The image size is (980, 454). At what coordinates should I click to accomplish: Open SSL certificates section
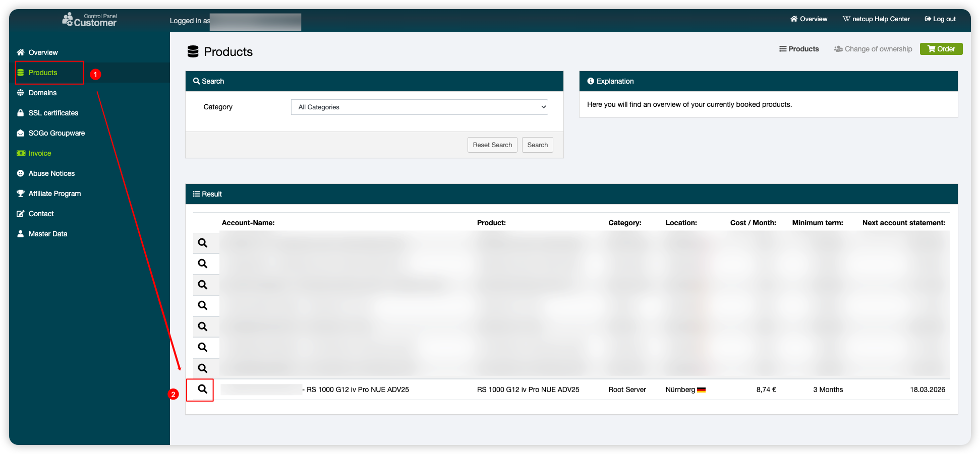tap(53, 113)
